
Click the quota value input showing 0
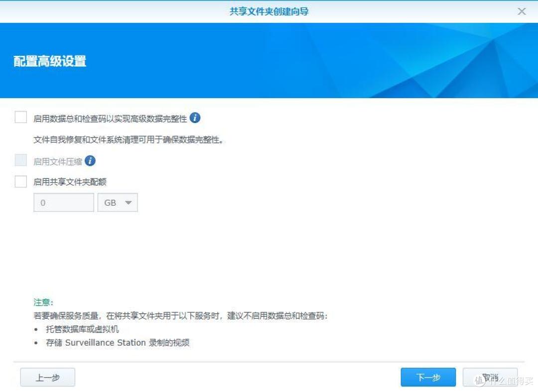[63, 202]
